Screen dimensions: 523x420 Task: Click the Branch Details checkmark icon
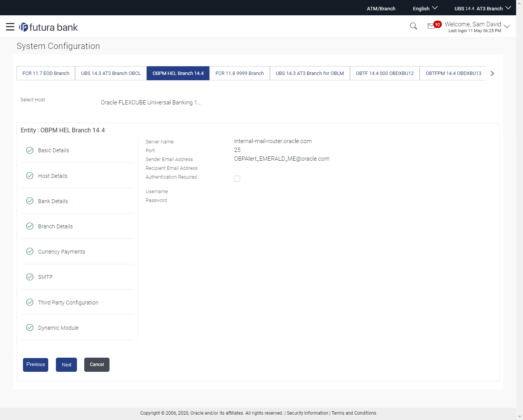click(x=30, y=226)
